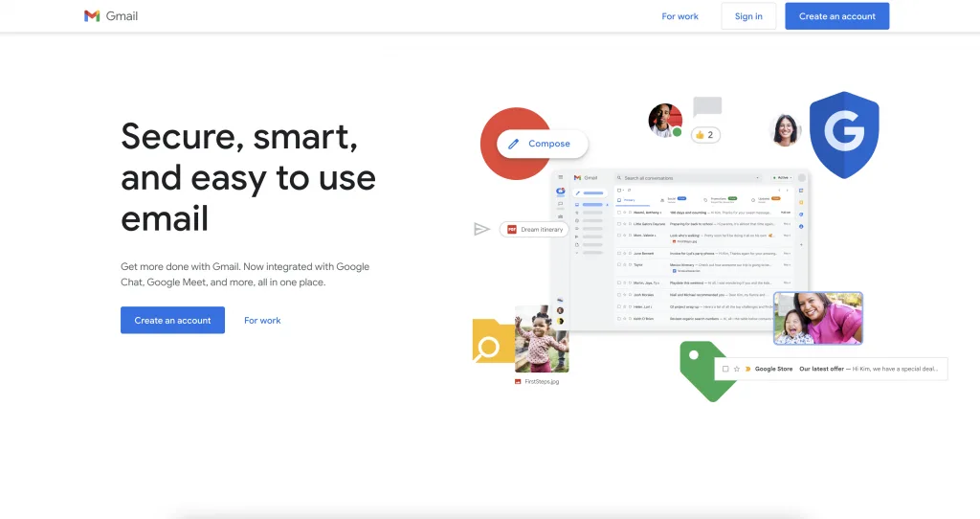Open the mother and child selfie thumbnail
The height and width of the screenshot is (519, 980).
[818, 318]
